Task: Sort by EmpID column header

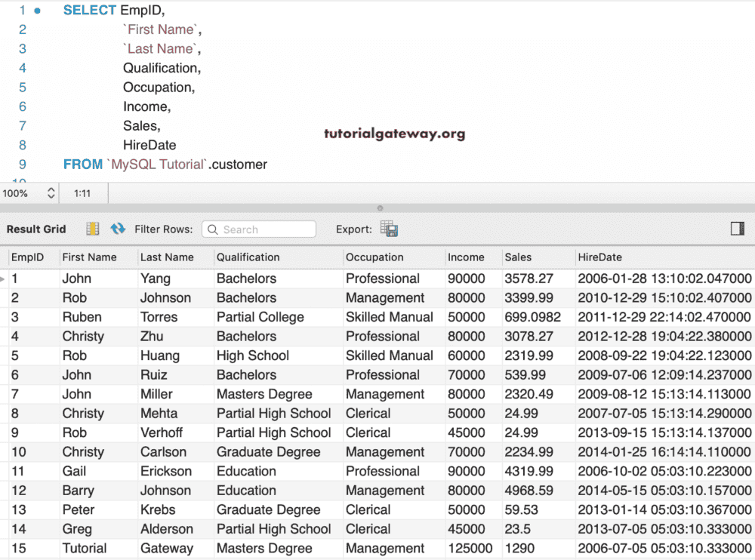Action: tap(27, 257)
